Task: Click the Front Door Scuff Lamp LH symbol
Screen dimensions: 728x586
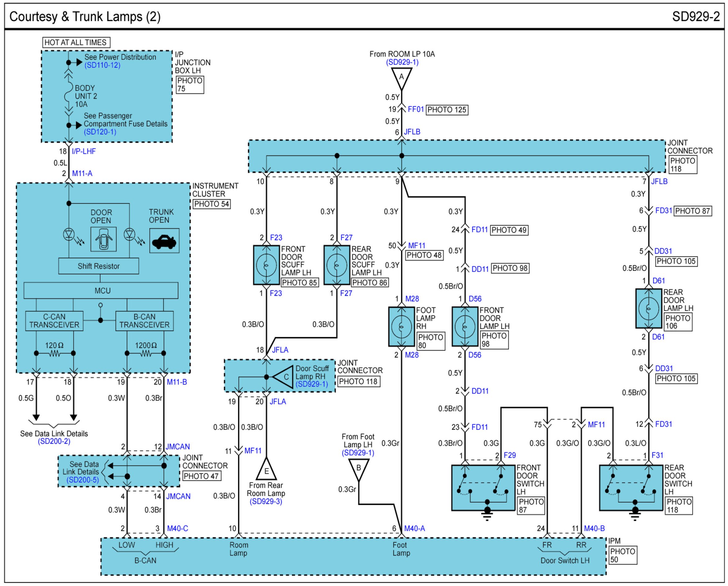Action: [266, 265]
